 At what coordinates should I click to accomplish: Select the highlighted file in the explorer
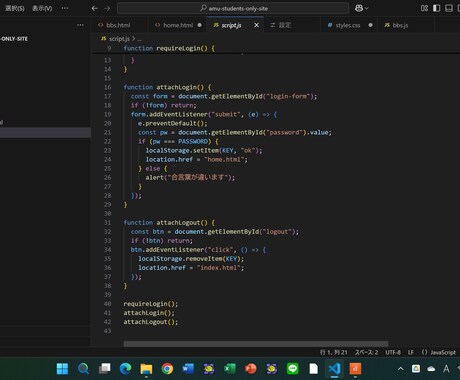[45, 132]
